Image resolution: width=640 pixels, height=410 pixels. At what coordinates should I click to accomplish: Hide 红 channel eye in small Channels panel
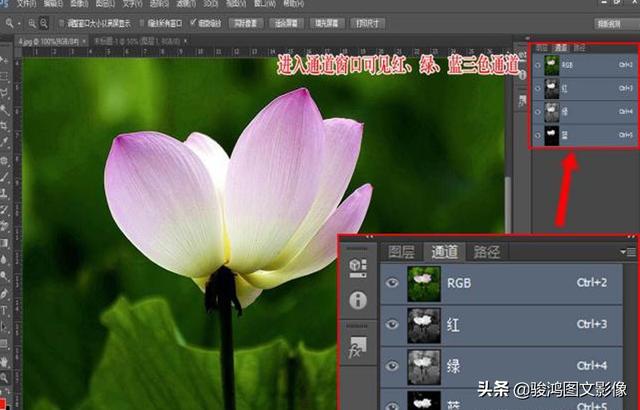coord(538,89)
